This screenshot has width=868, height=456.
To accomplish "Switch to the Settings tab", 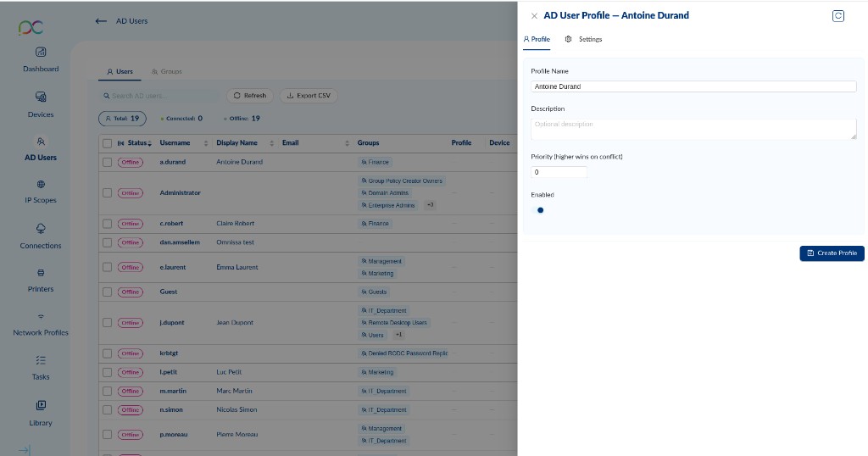I will coord(583,39).
